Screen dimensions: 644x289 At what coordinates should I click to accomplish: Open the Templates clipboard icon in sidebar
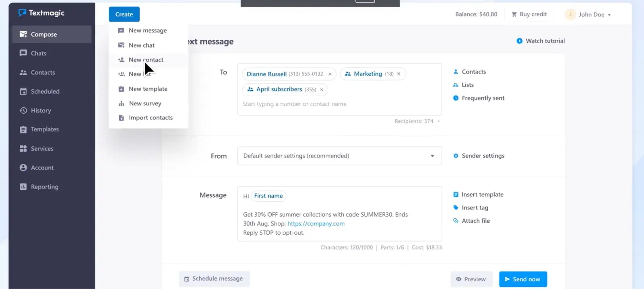[23, 129]
